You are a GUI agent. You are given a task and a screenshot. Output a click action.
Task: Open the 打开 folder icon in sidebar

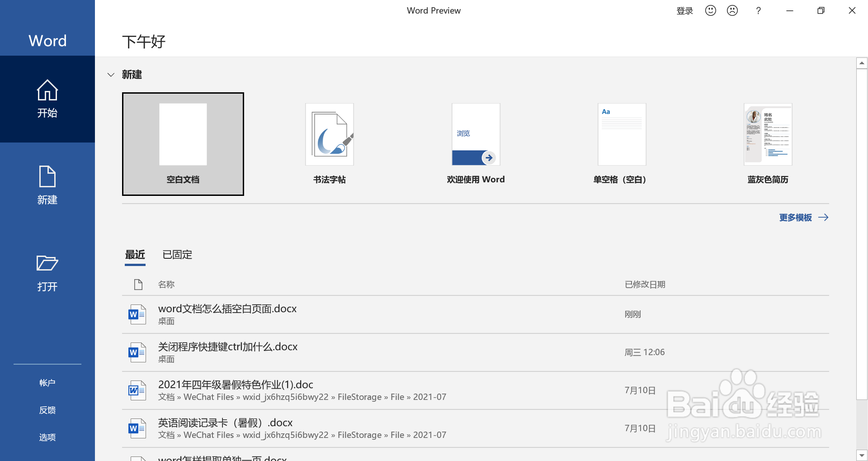[x=47, y=263]
